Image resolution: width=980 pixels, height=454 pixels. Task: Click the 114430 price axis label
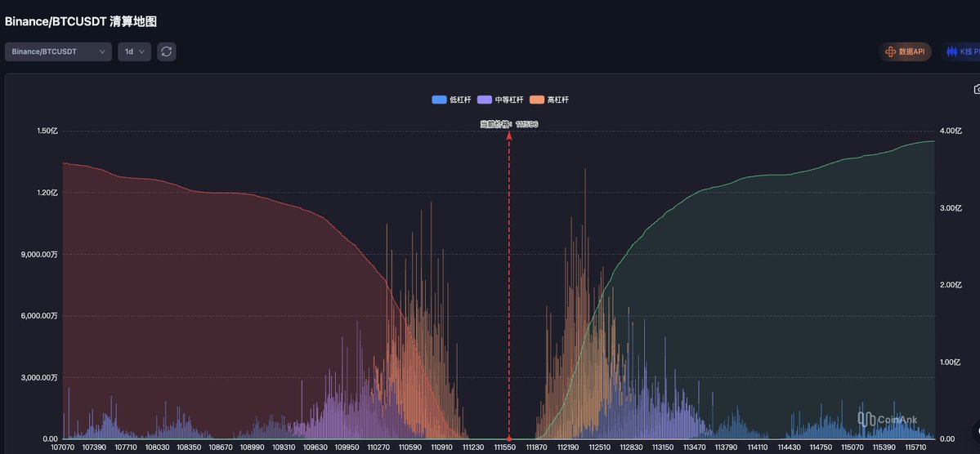[789, 447]
